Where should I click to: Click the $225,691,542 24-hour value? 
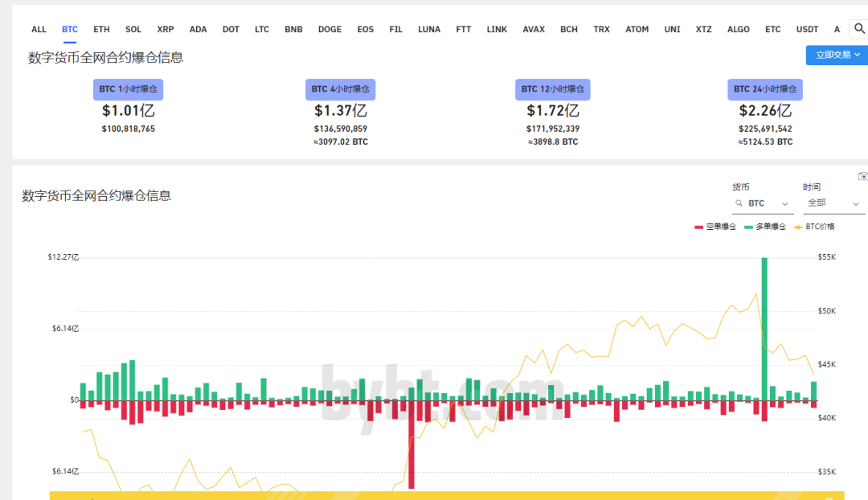(x=765, y=129)
